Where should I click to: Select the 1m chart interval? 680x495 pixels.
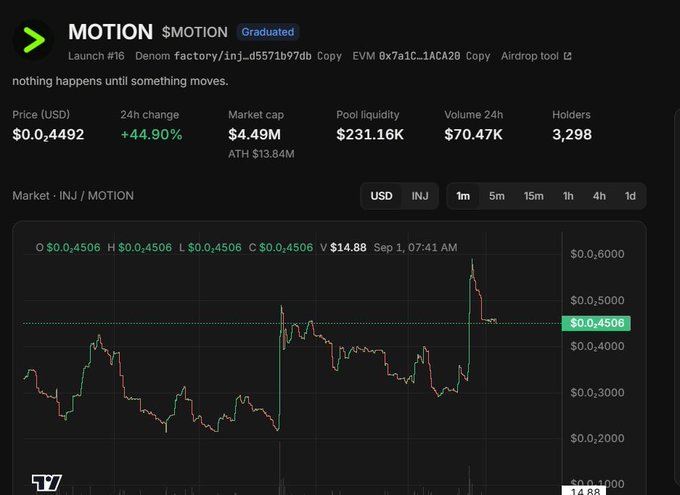[x=463, y=196]
